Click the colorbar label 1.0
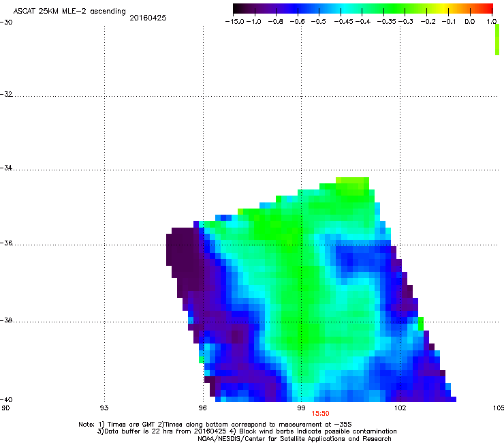Viewport: 504px width, 443px height. click(x=492, y=22)
